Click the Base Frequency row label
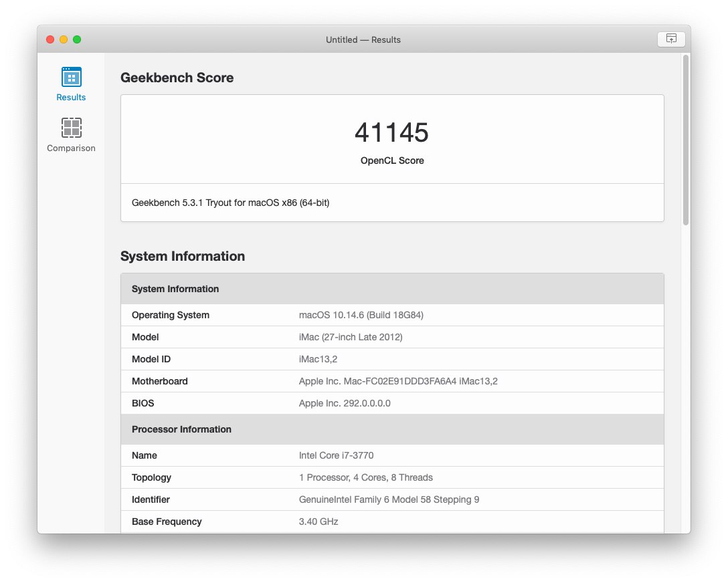728x583 pixels. [x=167, y=521]
